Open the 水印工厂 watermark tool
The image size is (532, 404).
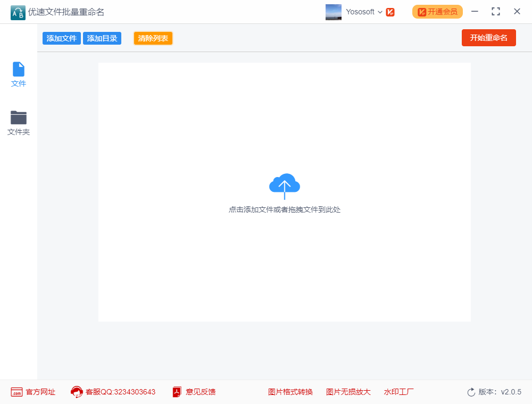[399, 392]
